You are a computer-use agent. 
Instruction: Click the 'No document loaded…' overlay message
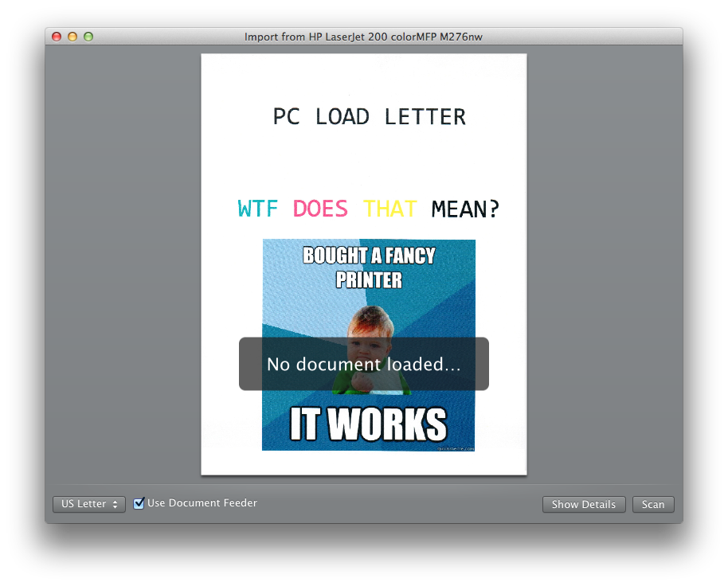[x=364, y=364]
